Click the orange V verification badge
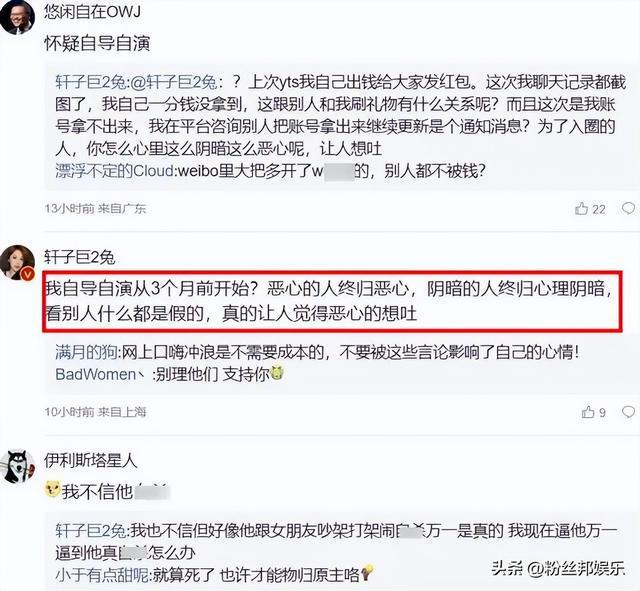The image size is (640, 591). point(28,274)
